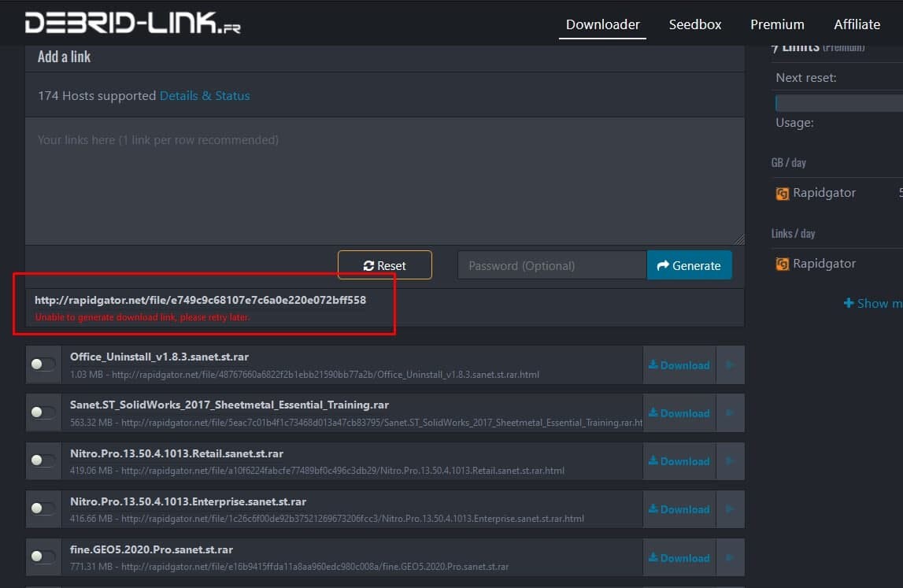
Task: Expand the Show more limits link
Action: 873,304
